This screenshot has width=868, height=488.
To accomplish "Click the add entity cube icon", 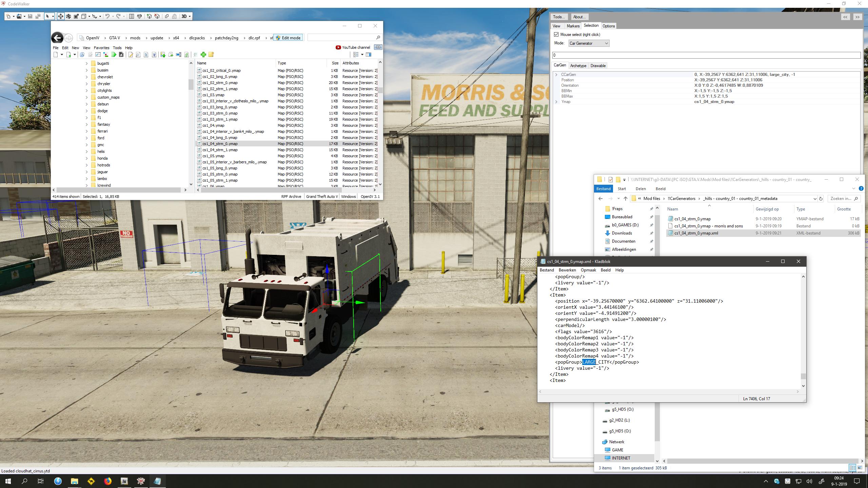I will point(149,16).
